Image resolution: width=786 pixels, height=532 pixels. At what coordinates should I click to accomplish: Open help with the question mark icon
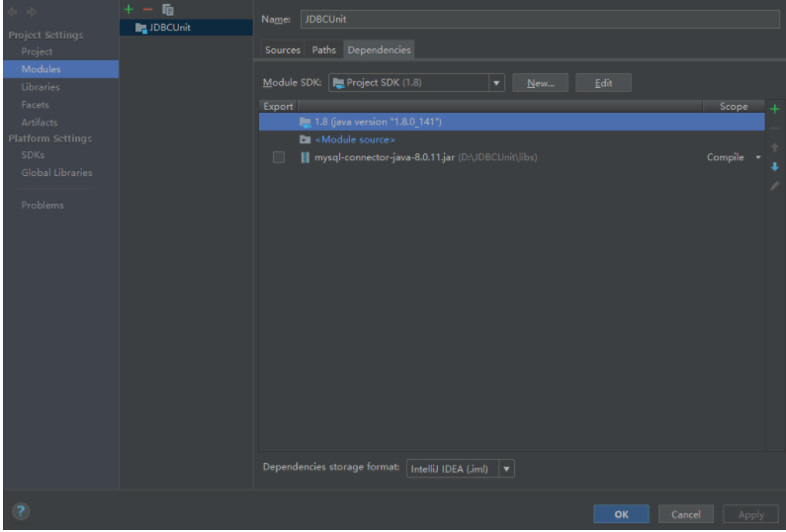[x=21, y=511]
